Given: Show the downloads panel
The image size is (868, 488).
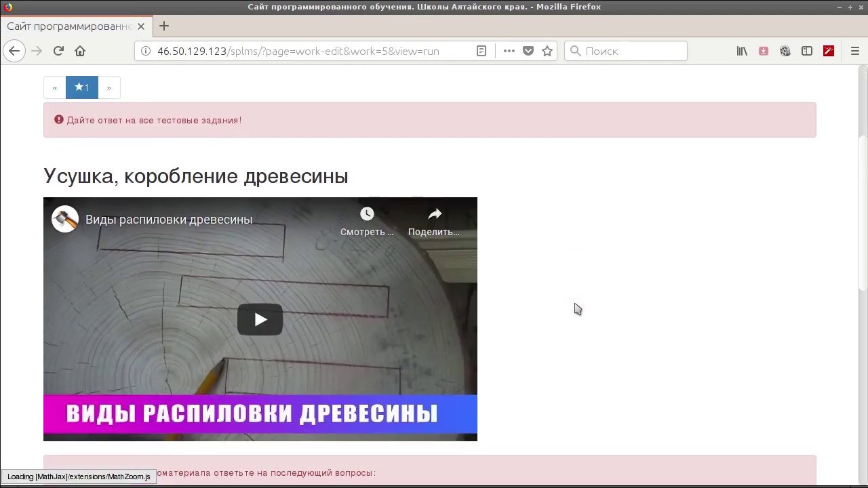Looking at the screenshot, I should pos(764,51).
